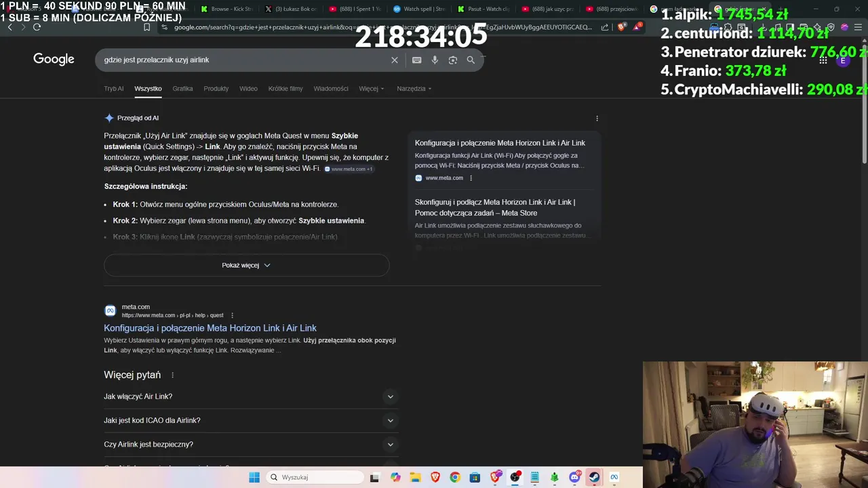
Task: Open the share icon in address bar
Action: click(x=605, y=27)
